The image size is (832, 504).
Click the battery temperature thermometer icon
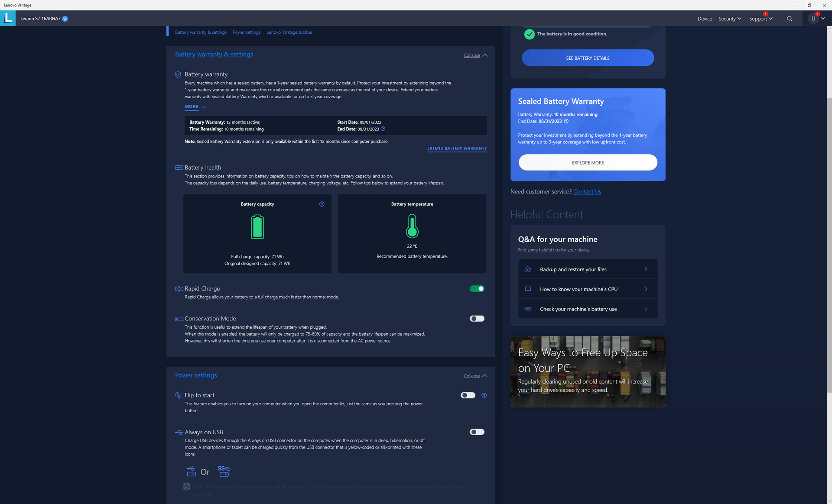click(x=412, y=226)
